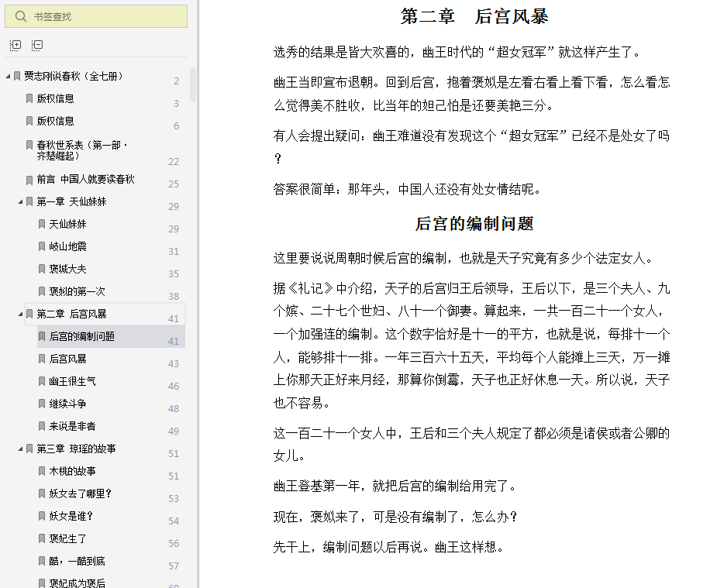This screenshot has width=710, height=588.
Task: Click the bookmark icon beside 木桃的故事
Action: tap(42, 471)
